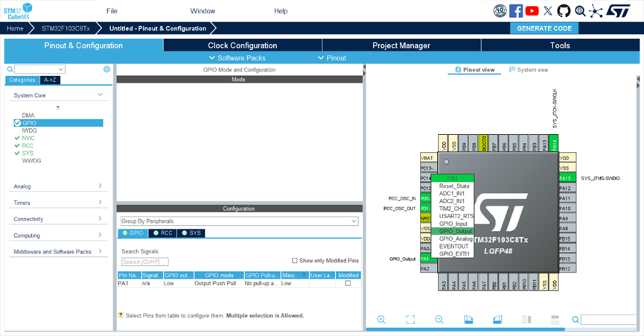Zoom out of the chip pinout view
The width and height of the screenshot is (644, 336).
[x=439, y=320]
